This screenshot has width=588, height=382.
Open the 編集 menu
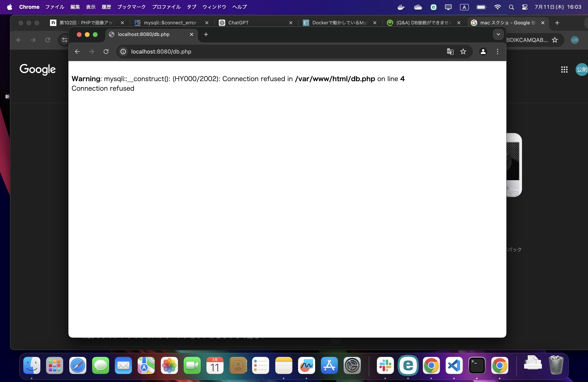[75, 7]
